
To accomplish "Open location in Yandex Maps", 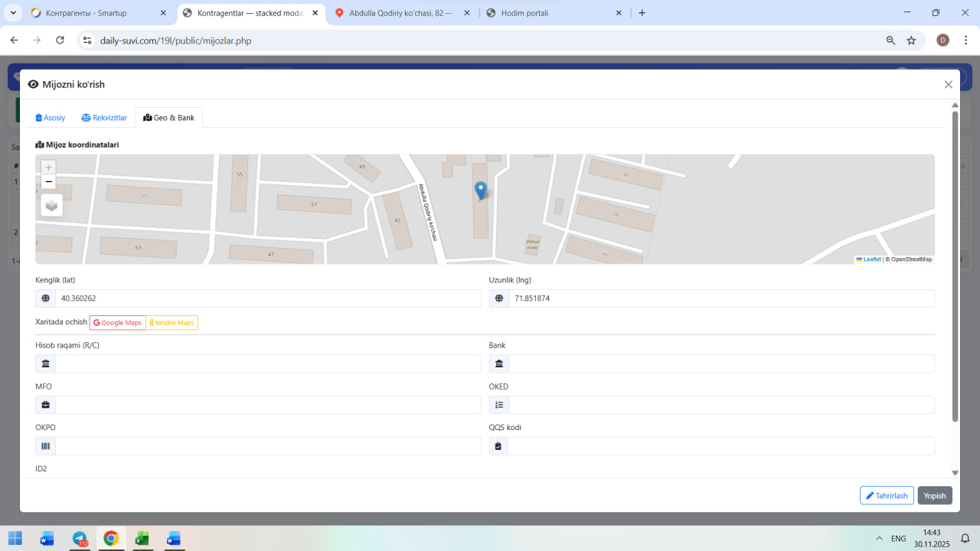I will pyautogui.click(x=172, y=323).
